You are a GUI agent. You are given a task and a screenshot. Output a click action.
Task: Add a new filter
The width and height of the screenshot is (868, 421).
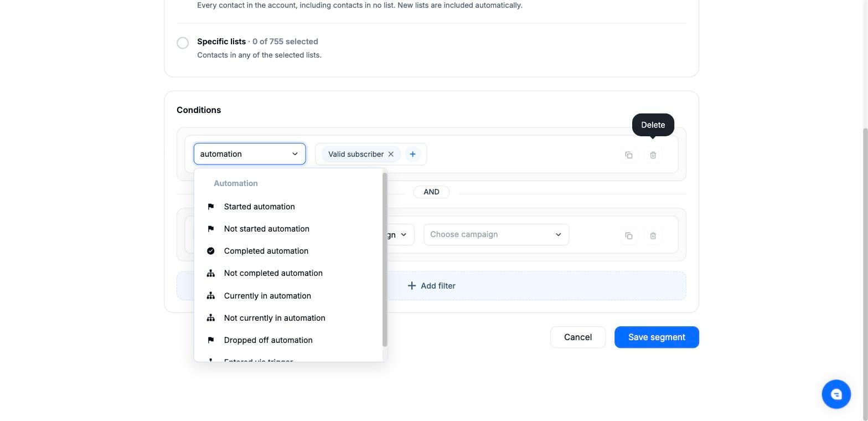[431, 286]
